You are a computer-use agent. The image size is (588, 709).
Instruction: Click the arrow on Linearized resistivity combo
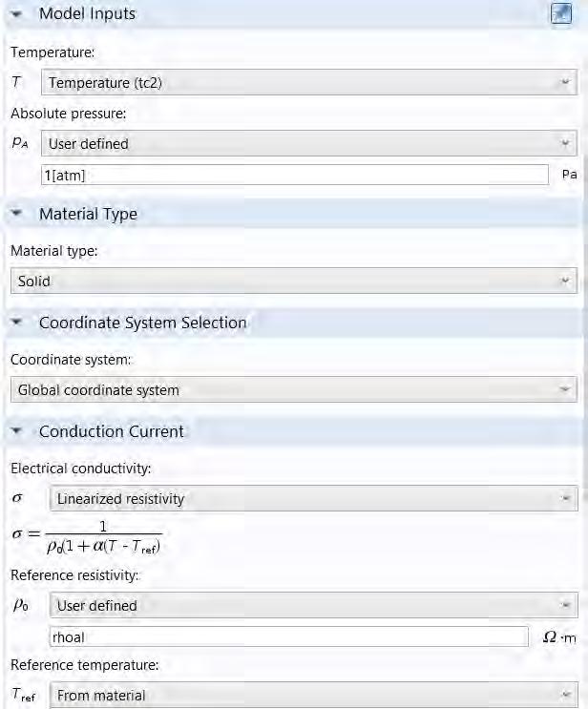tap(565, 499)
